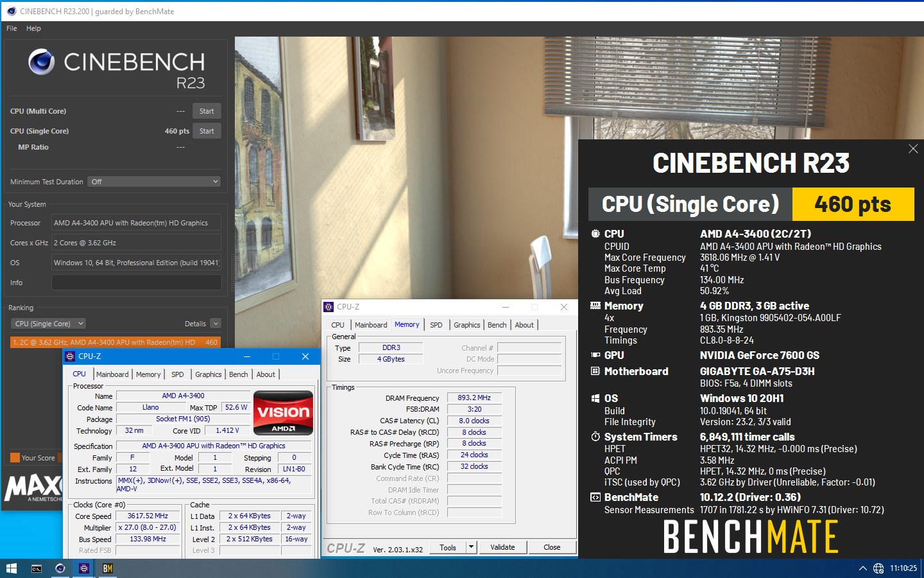Show hidden system tray icons
The height and width of the screenshot is (578, 924).
[x=863, y=568]
